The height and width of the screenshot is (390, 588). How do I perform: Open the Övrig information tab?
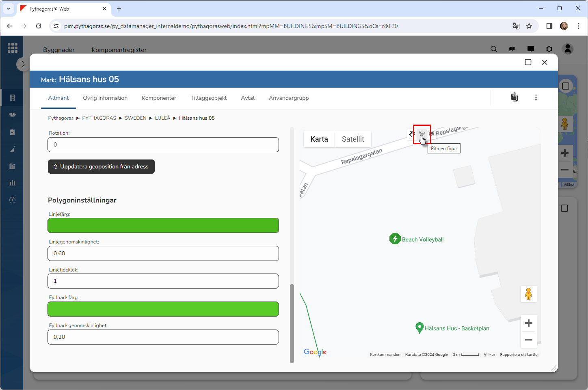coord(105,98)
